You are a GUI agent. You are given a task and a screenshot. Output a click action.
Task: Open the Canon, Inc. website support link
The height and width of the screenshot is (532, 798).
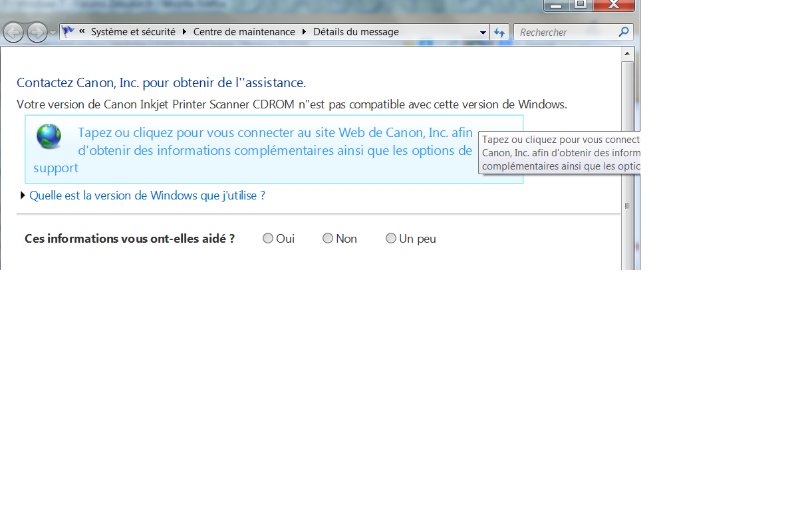pyautogui.click(x=274, y=150)
